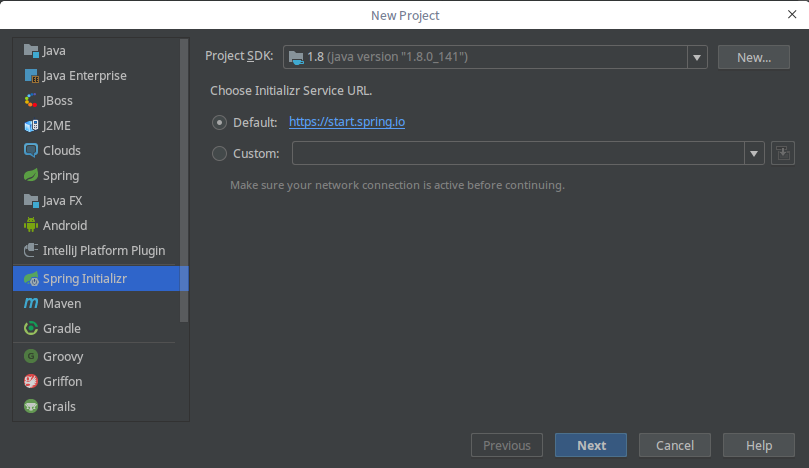Click the SDK folder icon in combo box

click(296, 57)
